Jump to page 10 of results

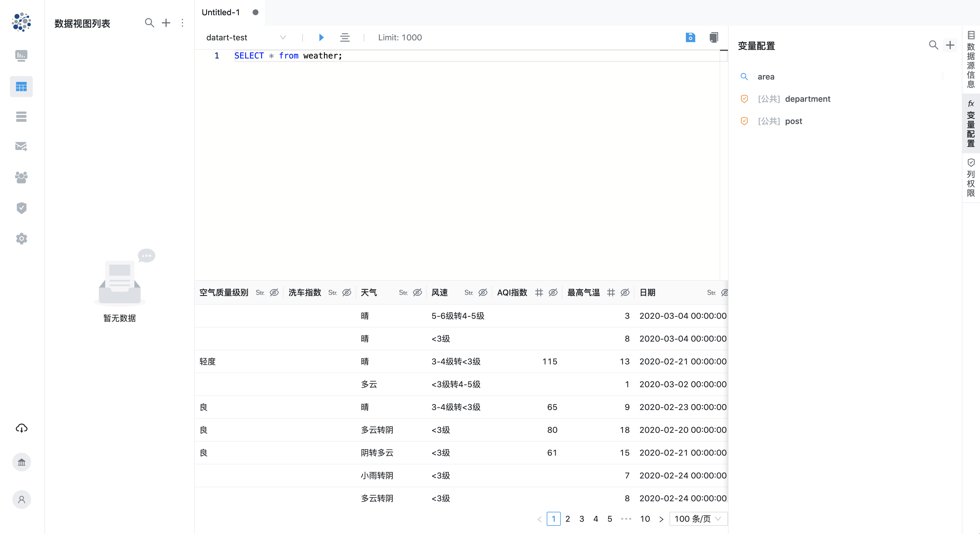tap(645, 519)
